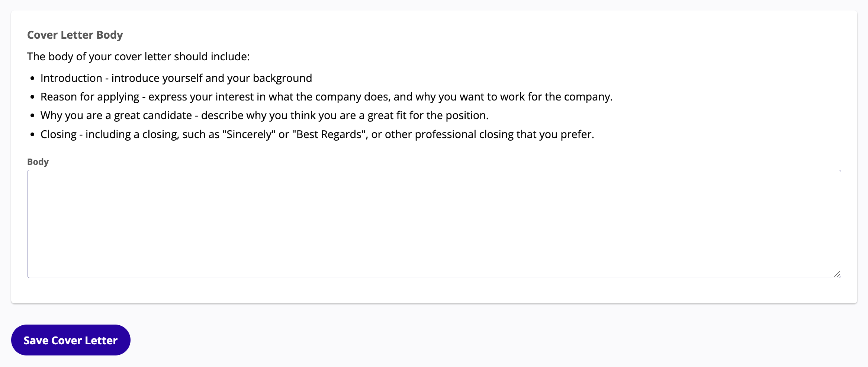Click the word "Sincerely" in the closing line
The height and width of the screenshot is (367, 868).
tap(249, 134)
